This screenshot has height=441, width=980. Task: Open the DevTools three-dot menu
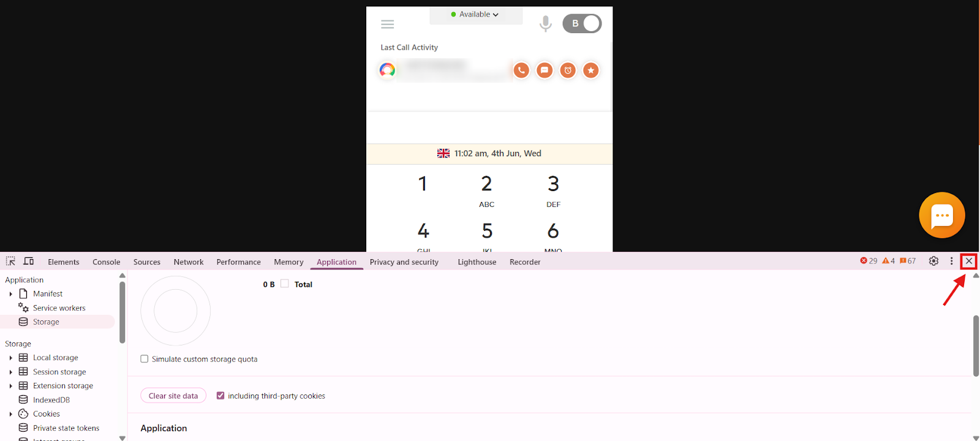[x=951, y=261]
